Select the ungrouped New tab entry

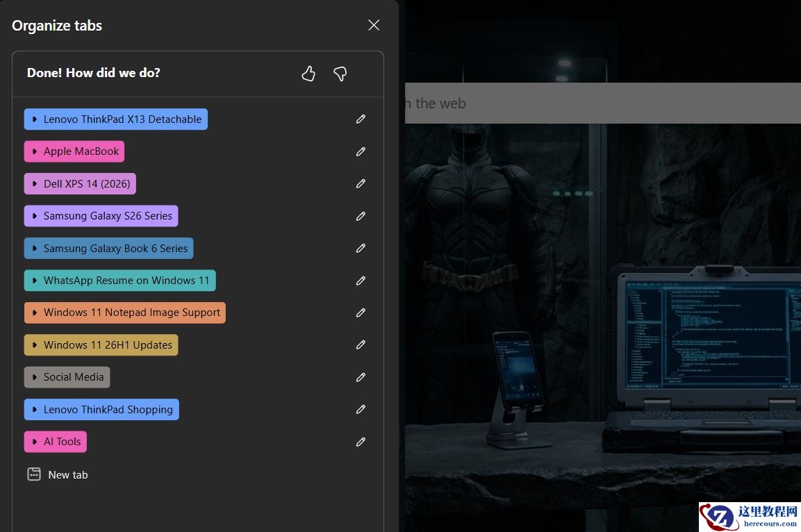[57, 475]
